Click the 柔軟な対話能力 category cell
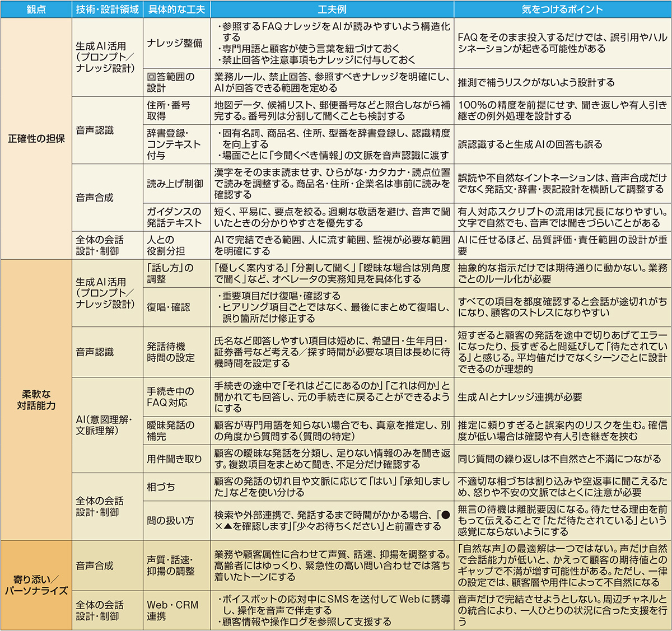The height and width of the screenshot is (631, 672). 36,400
